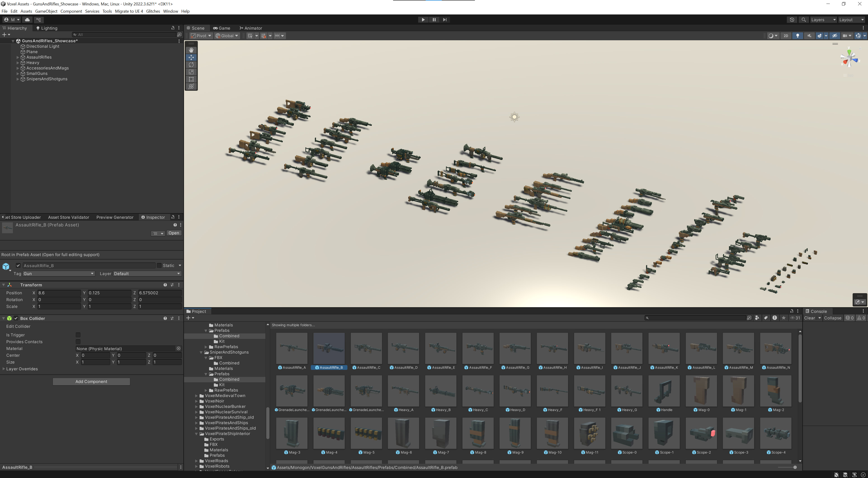Expand SnipersAndShotguns in Hierarchy
Viewport: 868px width, 478px height.
click(18, 79)
